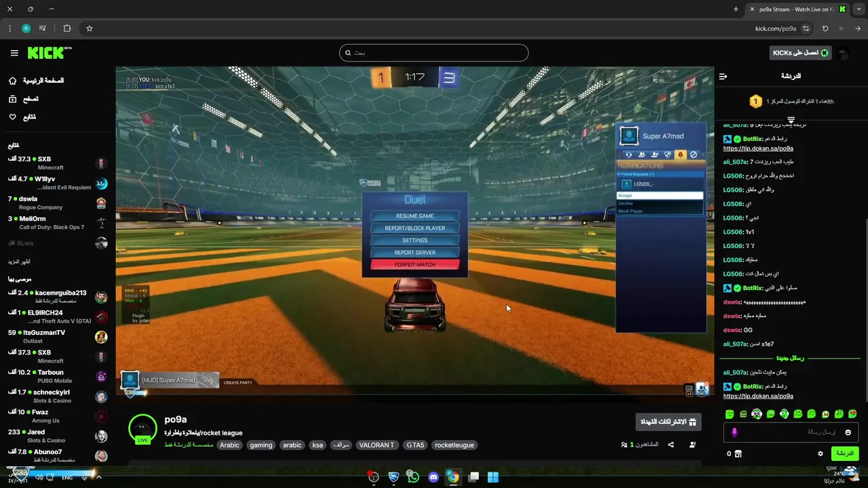
Task: Open the Windows Start menu
Action: point(493,477)
